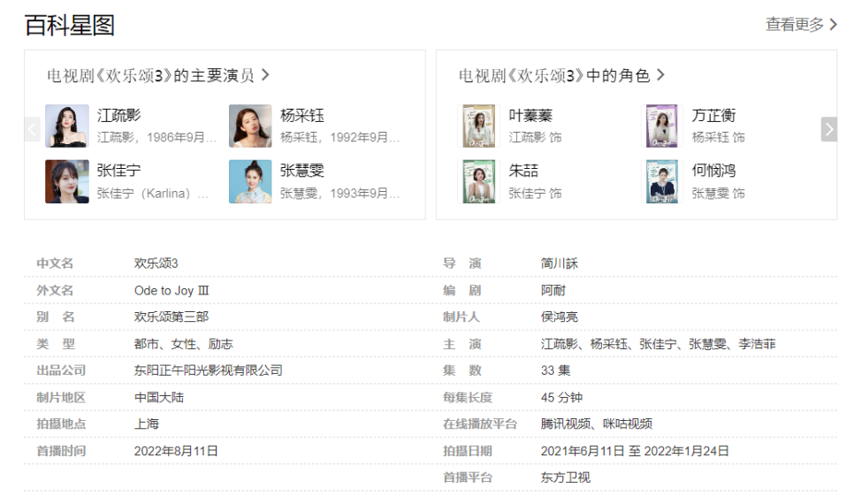Viewport: 854px width, 504px height.
Task: Click the 江疏影 饰 caption text
Action: 535,137
